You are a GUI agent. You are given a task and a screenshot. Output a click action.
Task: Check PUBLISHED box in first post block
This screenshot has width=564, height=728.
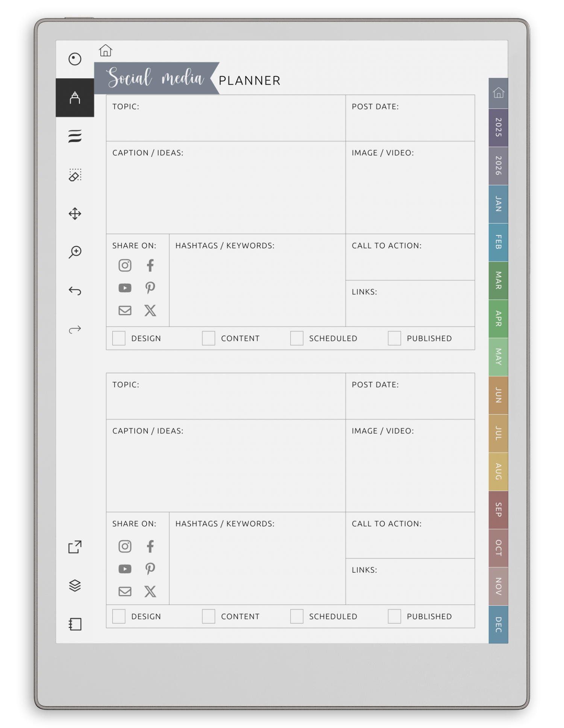[x=394, y=338]
